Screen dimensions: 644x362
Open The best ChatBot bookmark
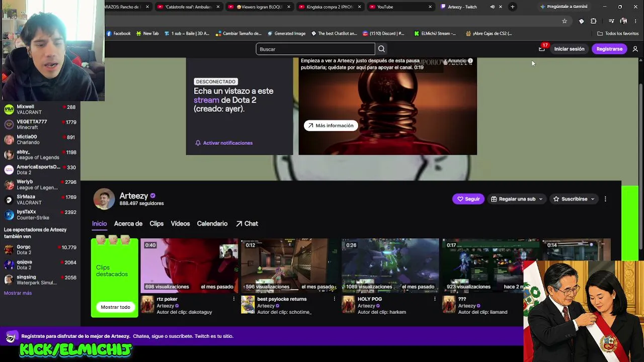click(334, 34)
